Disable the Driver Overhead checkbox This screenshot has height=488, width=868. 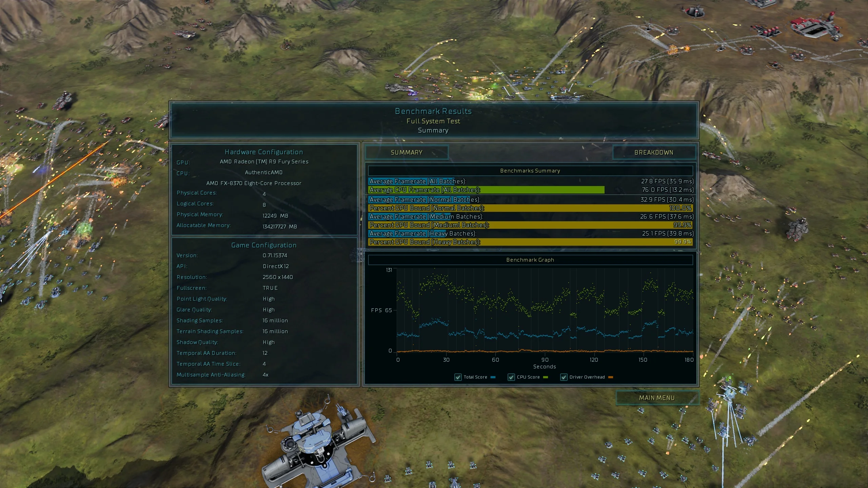[564, 377]
